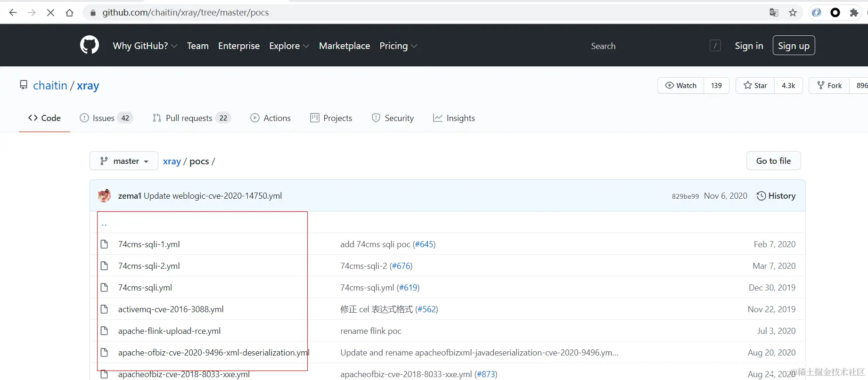868x380 pixels.
Task: Open the extensions puzzle icon
Action: tap(853, 13)
